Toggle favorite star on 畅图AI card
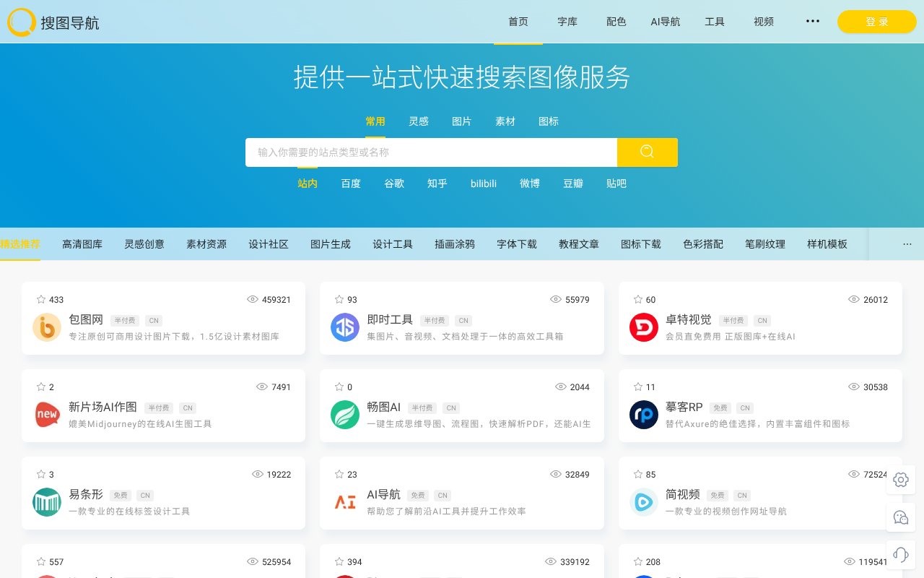This screenshot has width=924, height=578. [x=339, y=387]
